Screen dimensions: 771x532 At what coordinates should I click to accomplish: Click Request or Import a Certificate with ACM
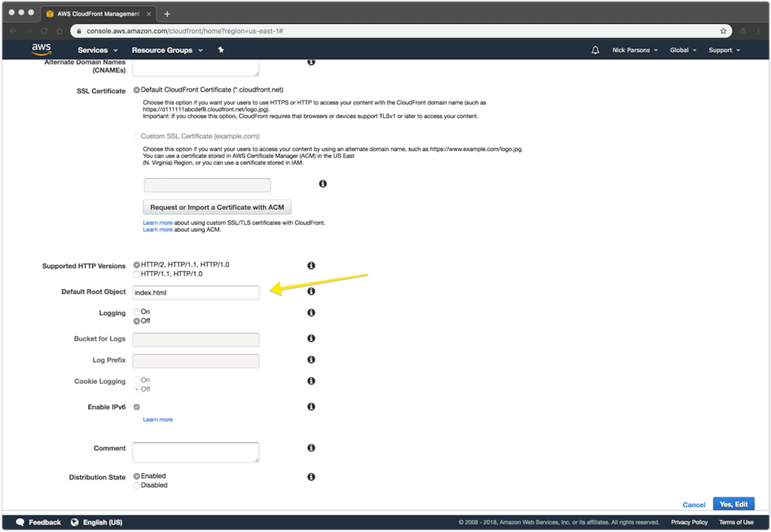pos(217,207)
